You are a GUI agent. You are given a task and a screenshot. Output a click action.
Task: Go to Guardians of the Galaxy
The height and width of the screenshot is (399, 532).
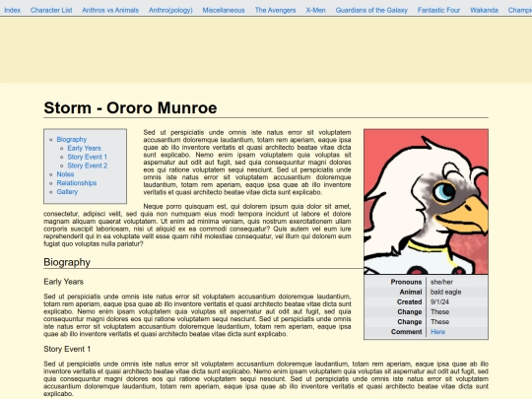[x=371, y=10]
